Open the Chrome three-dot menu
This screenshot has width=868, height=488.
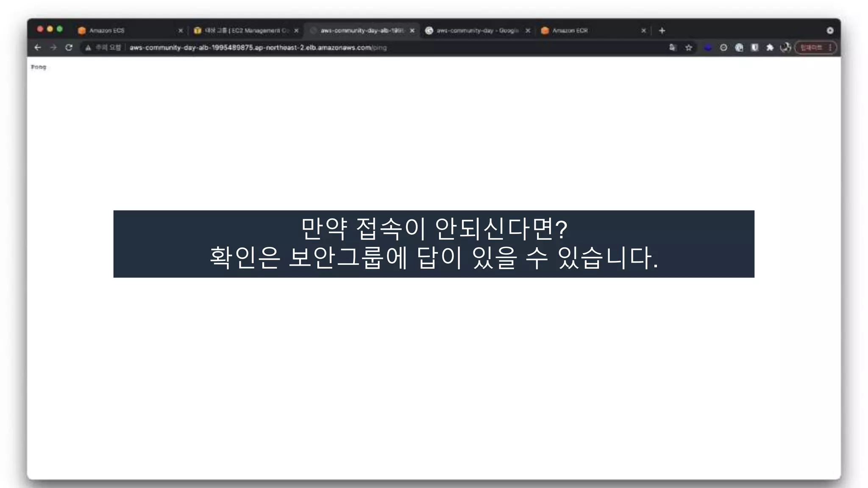tap(830, 47)
